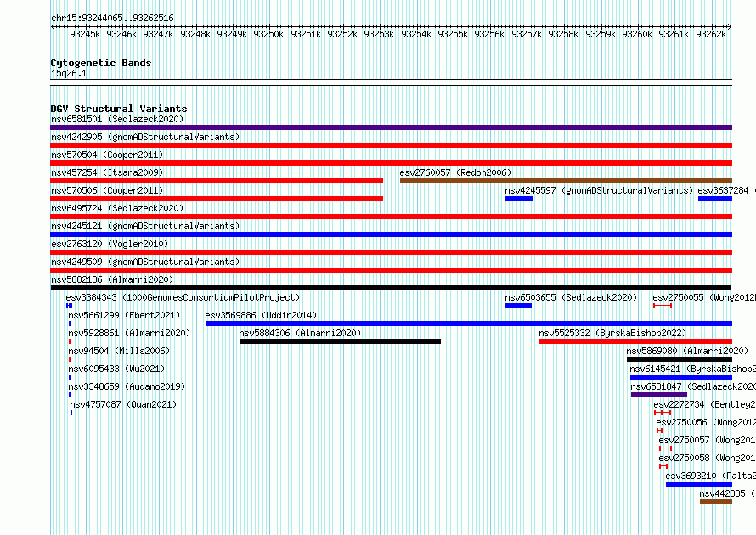The height and width of the screenshot is (535, 756).
Task: Open the esv2760057 (Redon2006) label
Action: [x=455, y=172]
